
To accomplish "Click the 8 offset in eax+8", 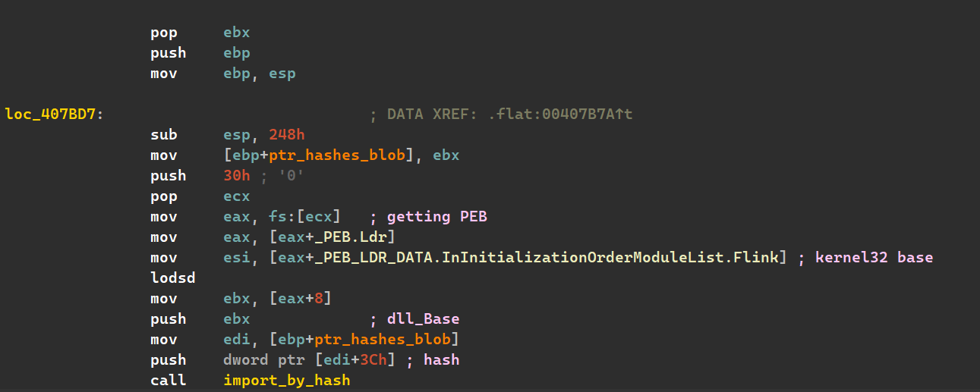I will [318, 299].
